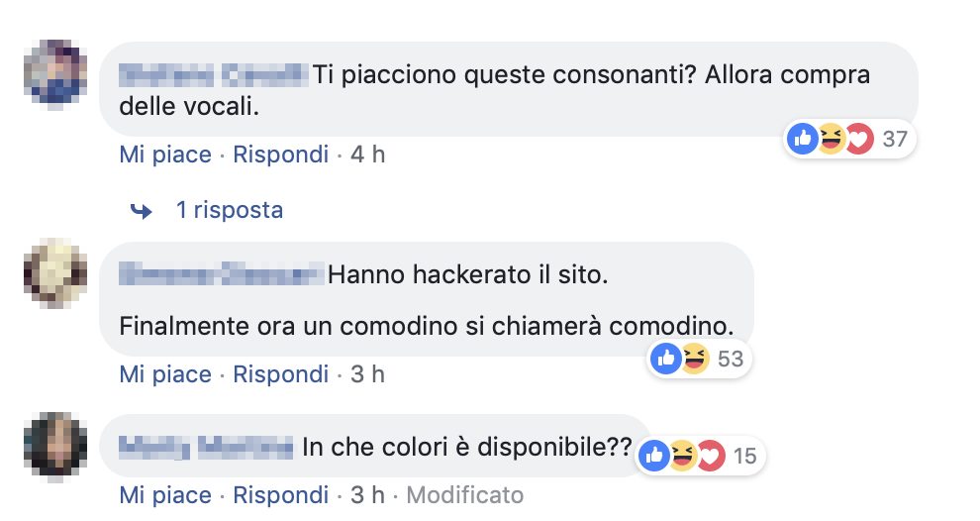The image size is (980, 521).
Task: Click the laughing emoji on consonanti comment
Action: [831, 139]
